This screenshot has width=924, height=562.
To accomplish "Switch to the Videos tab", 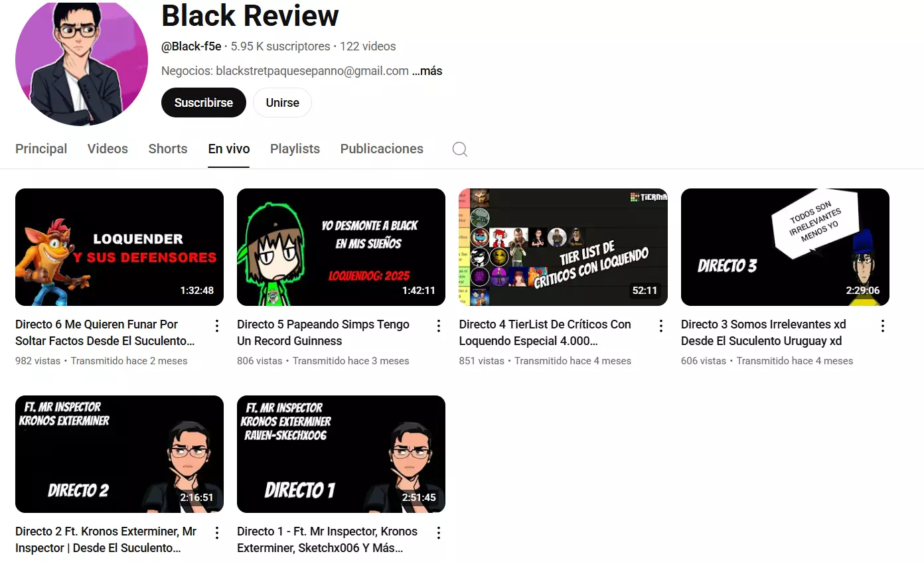I will pos(108,149).
